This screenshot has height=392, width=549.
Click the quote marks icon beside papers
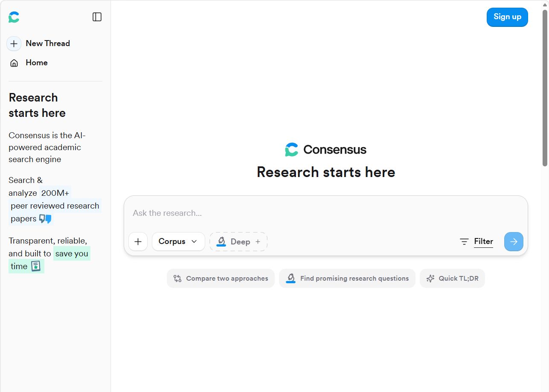pos(45,219)
